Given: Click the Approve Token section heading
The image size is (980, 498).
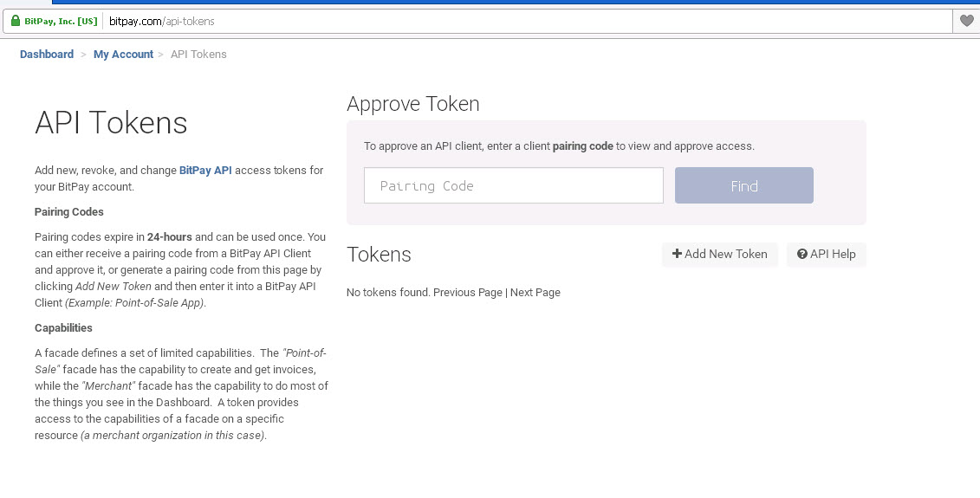Looking at the screenshot, I should click(412, 104).
